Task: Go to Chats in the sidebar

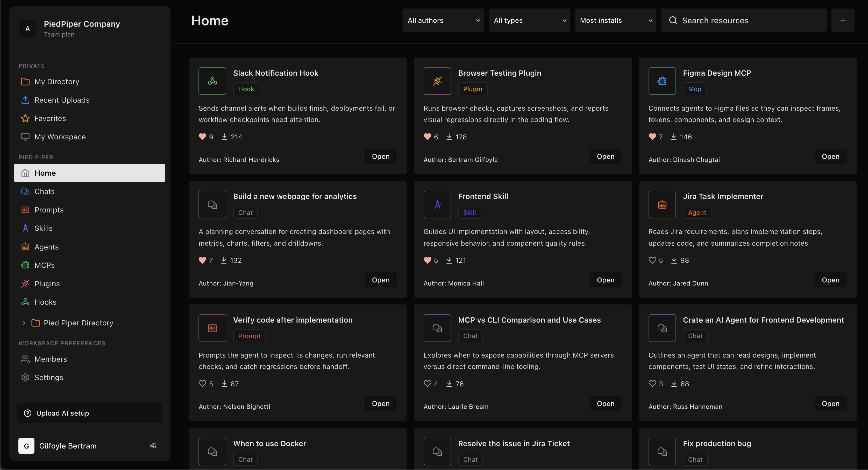Action: tap(89, 191)
